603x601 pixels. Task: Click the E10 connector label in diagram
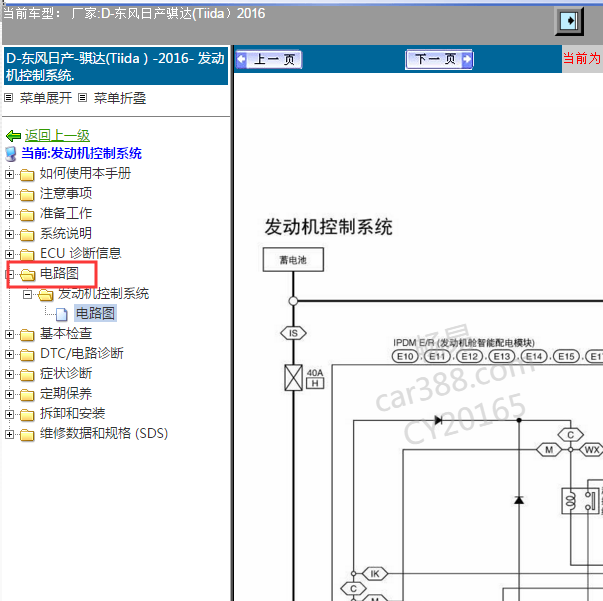click(x=405, y=356)
